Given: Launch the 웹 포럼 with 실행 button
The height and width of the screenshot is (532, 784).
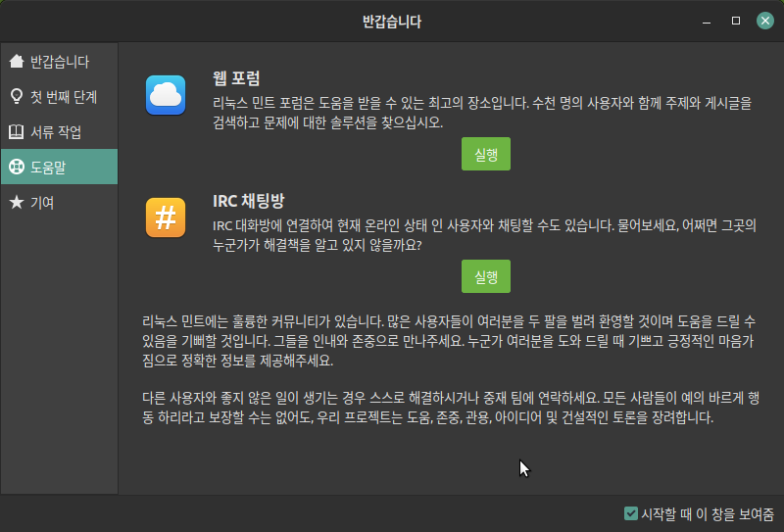Looking at the screenshot, I should point(486,154).
